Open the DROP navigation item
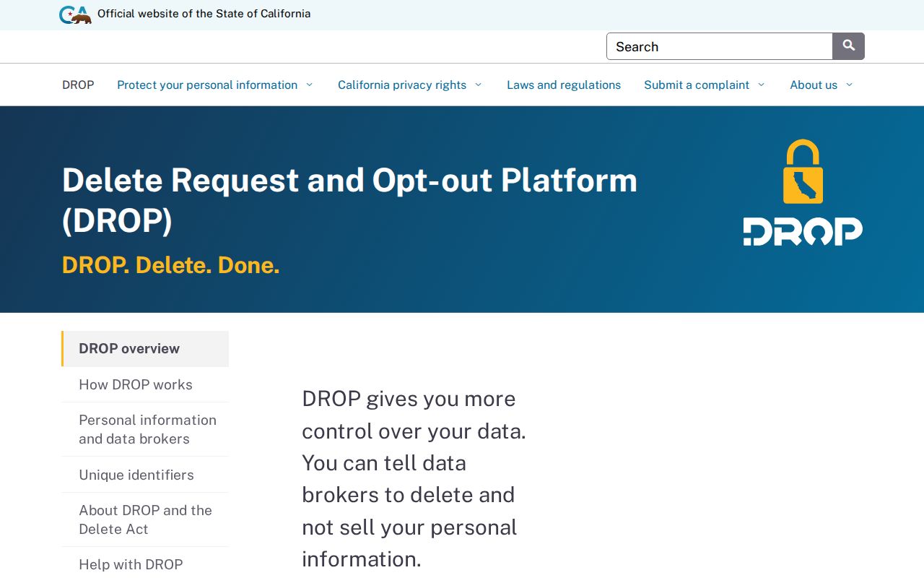The image size is (924, 578). tap(78, 85)
